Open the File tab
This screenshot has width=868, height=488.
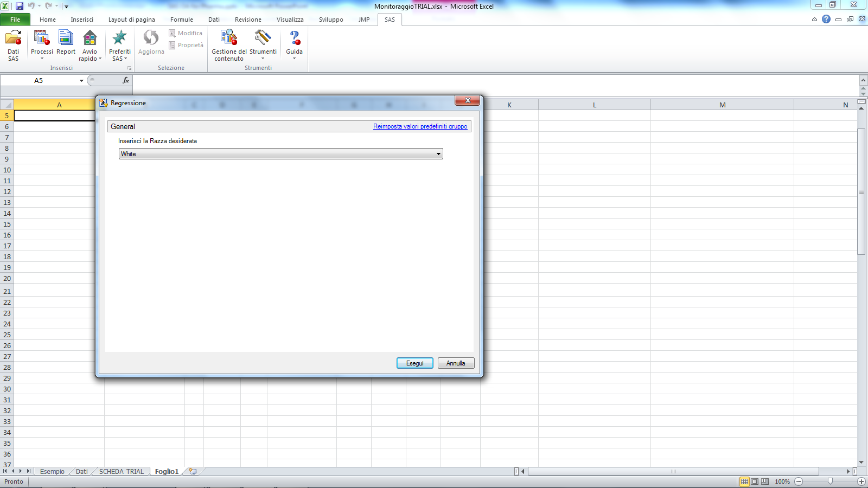15,20
